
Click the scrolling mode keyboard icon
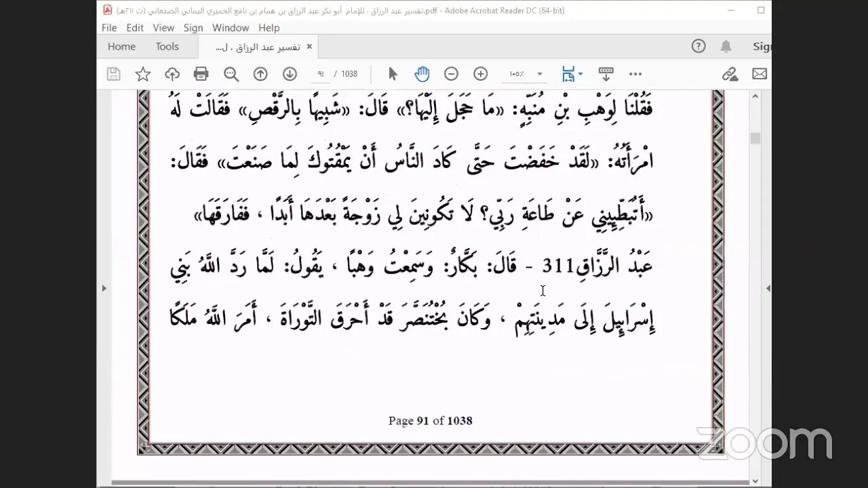click(606, 75)
